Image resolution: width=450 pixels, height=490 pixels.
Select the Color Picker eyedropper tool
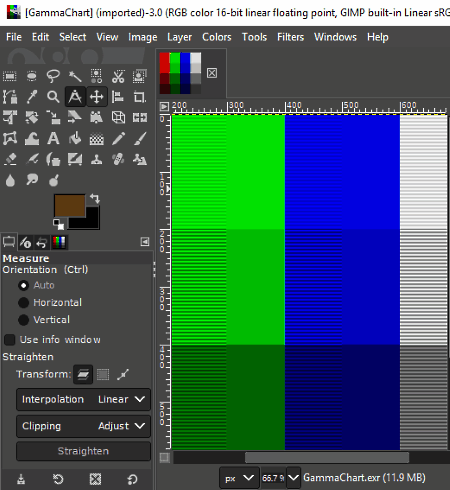32,97
